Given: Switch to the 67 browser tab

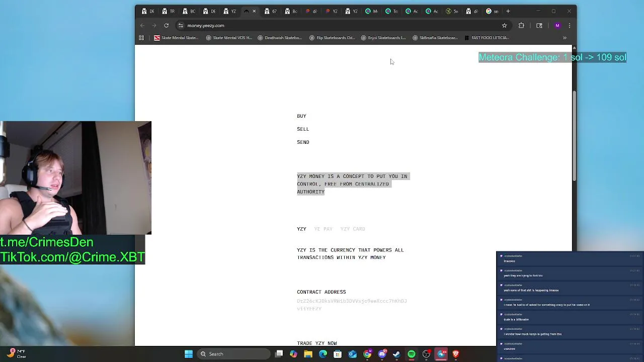Looking at the screenshot, I should point(270,11).
